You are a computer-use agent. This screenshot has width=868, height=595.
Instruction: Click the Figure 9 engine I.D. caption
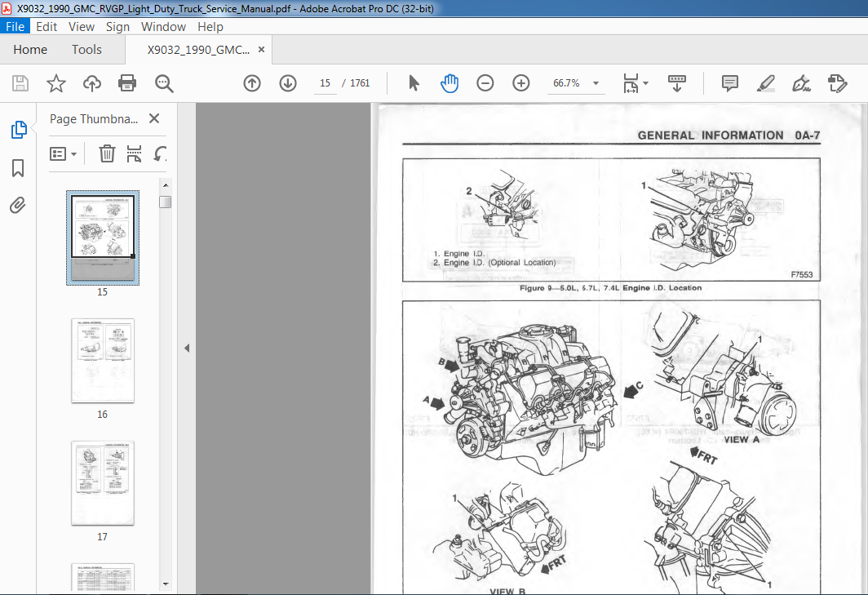point(610,287)
